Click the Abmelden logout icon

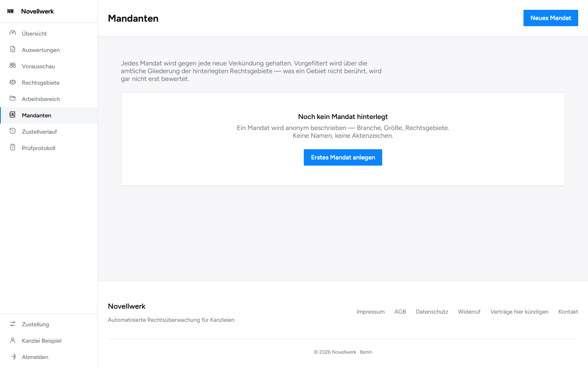pyautogui.click(x=13, y=357)
